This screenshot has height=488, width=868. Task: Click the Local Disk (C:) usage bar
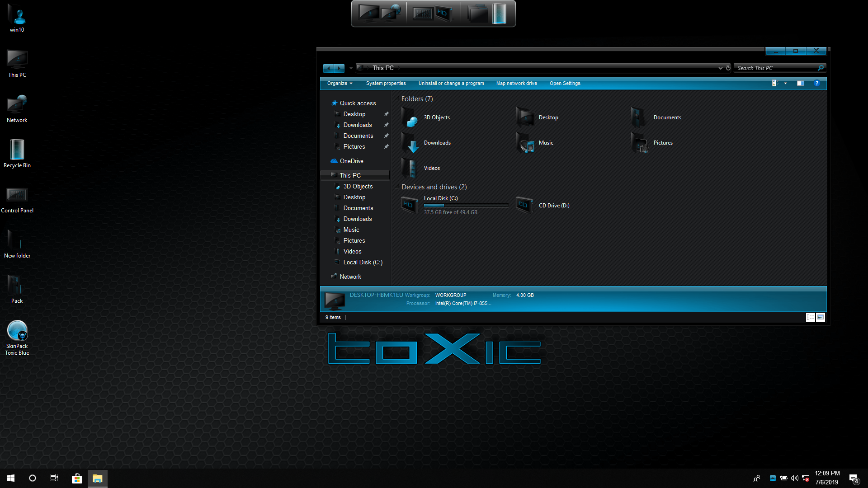(x=466, y=205)
